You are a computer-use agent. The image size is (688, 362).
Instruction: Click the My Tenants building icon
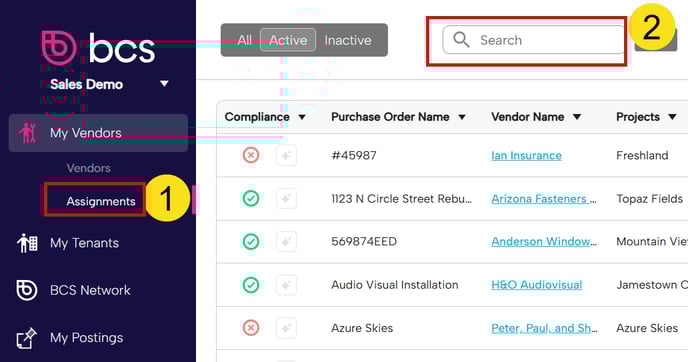27,243
